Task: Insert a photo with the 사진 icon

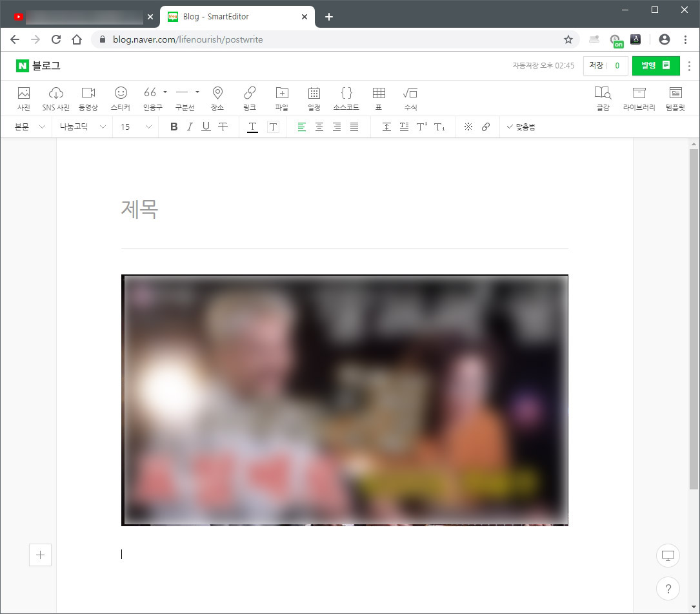Action: tap(24, 98)
